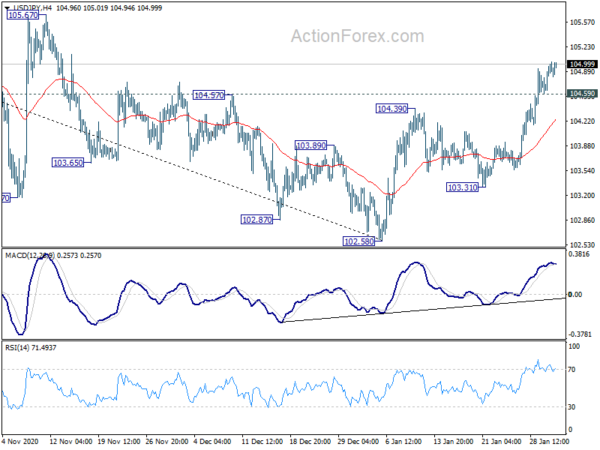Viewport: 600px width, 450px height.
Task: Select the 104.570 high label
Action: [209, 95]
